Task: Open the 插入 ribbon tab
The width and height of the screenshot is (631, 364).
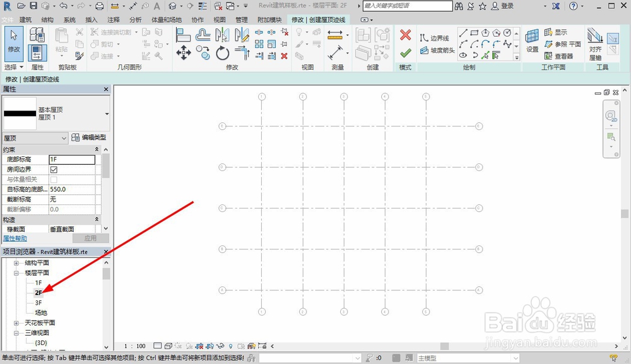Action: 91,20
